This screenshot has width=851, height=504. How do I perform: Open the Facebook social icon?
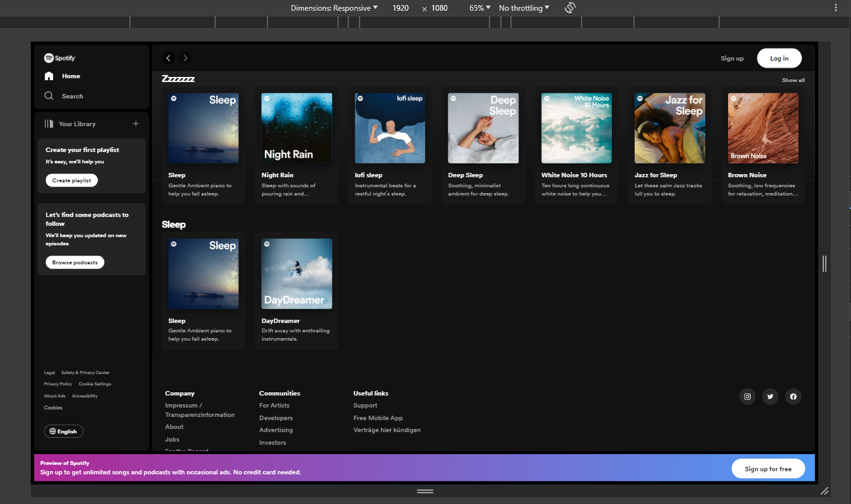(x=793, y=397)
